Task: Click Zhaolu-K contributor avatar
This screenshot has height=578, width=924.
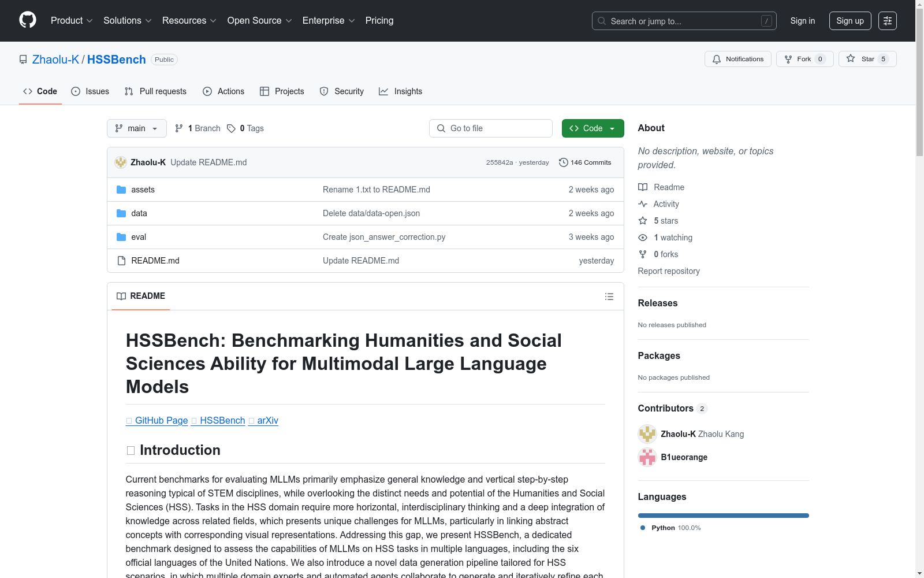Action: pyautogui.click(x=647, y=434)
